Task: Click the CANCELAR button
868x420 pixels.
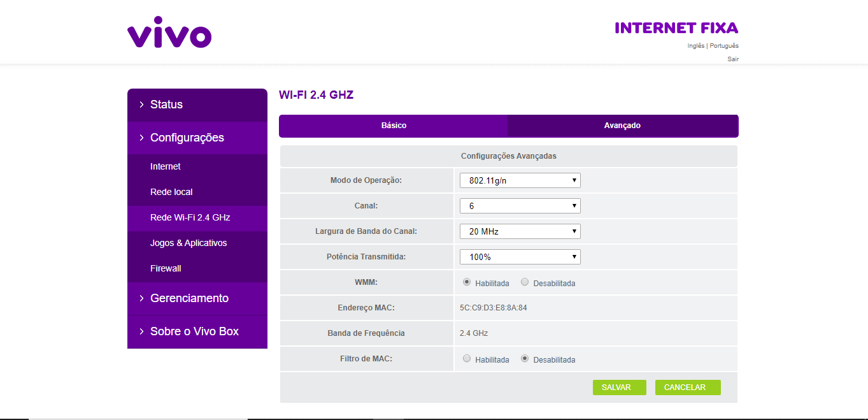Action: (x=688, y=387)
